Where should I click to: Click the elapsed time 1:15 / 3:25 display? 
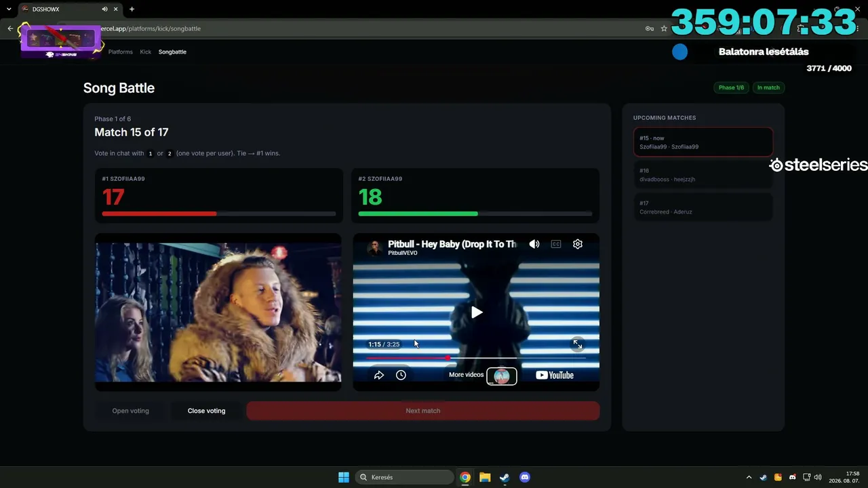pyautogui.click(x=384, y=344)
